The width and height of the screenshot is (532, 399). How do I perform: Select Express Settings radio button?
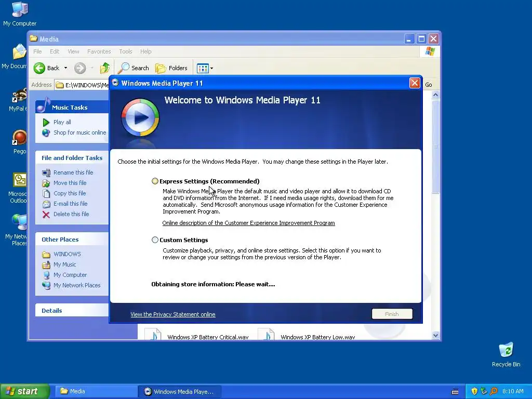155,181
